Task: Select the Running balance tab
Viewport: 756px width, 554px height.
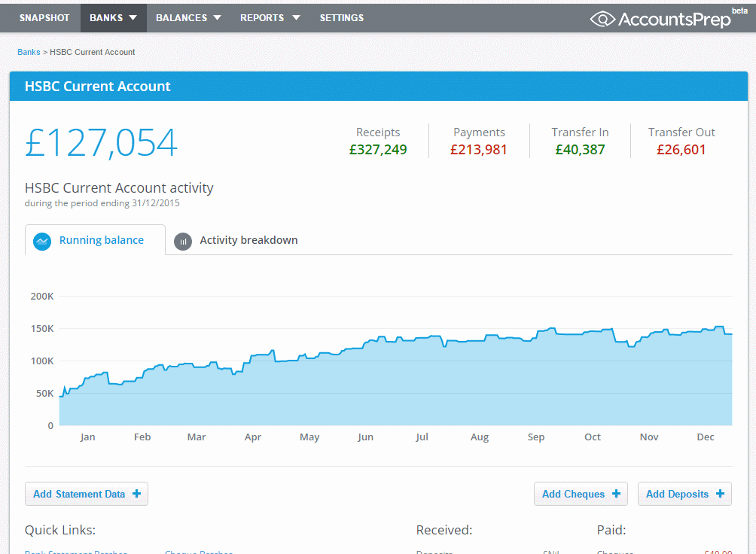Action: [95, 240]
